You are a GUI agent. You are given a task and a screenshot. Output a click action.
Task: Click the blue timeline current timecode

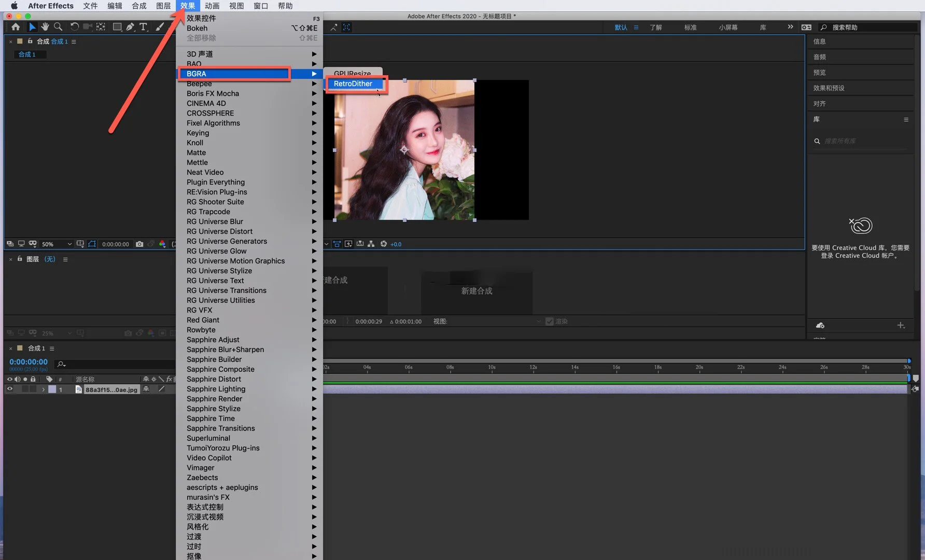[x=29, y=361]
